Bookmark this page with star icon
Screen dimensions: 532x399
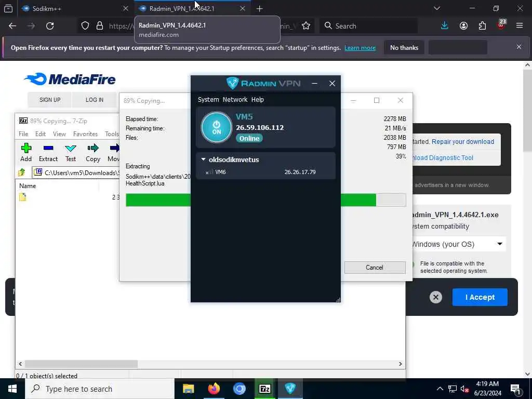point(306,26)
